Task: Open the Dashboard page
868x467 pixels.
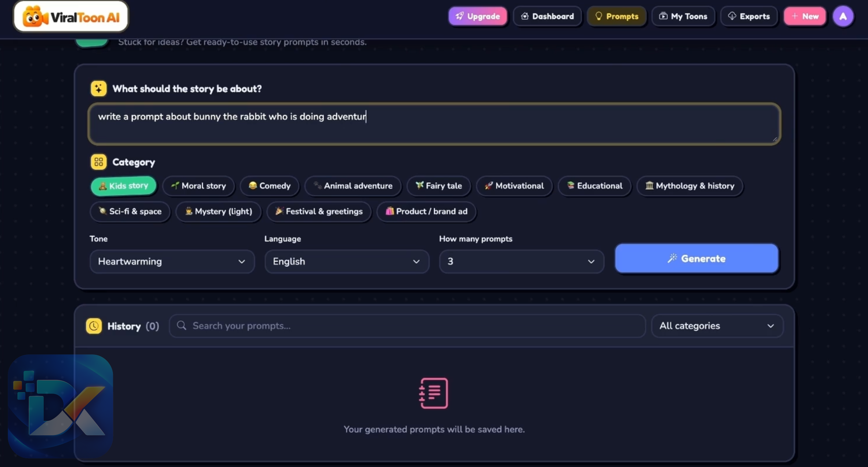Action: click(547, 16)
